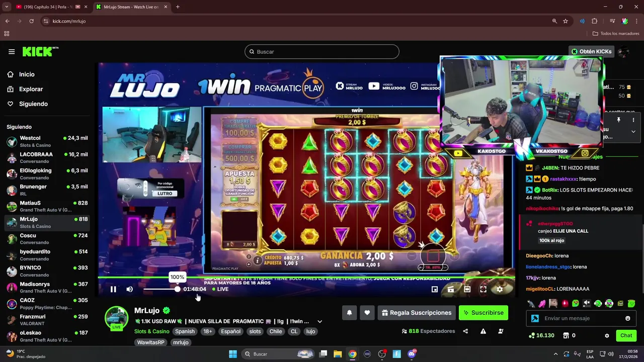Image resolution: width=644 pixels, height=362 pixels.
Task: Mute the stream volume speaker icon
Action: 130,289
